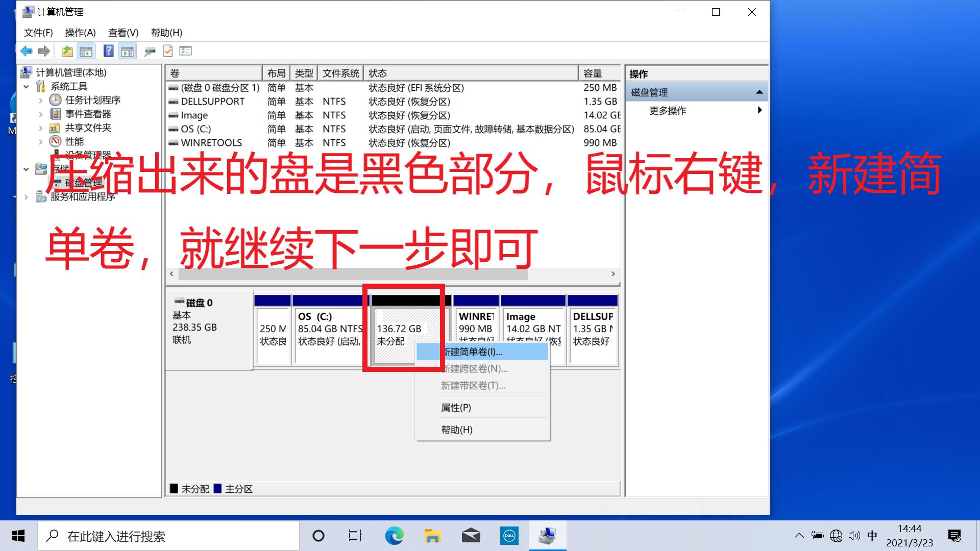Open Help using the question mark toolbar icon

[x=108, y=51]
